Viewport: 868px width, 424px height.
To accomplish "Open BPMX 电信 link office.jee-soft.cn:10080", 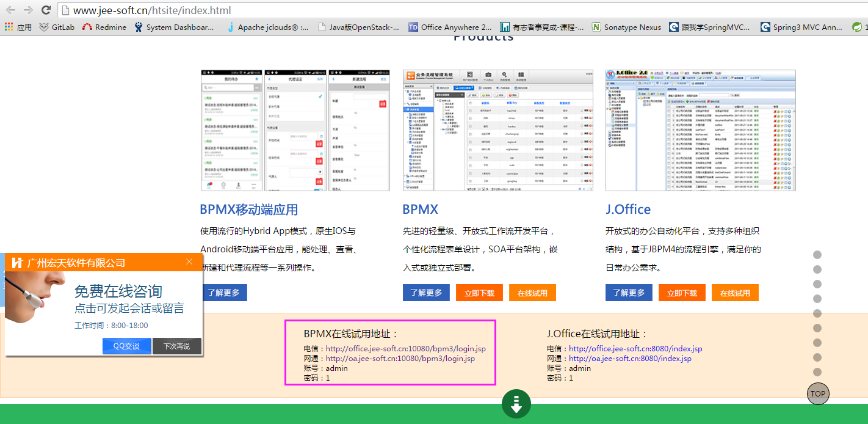I will tap(406, 349).
